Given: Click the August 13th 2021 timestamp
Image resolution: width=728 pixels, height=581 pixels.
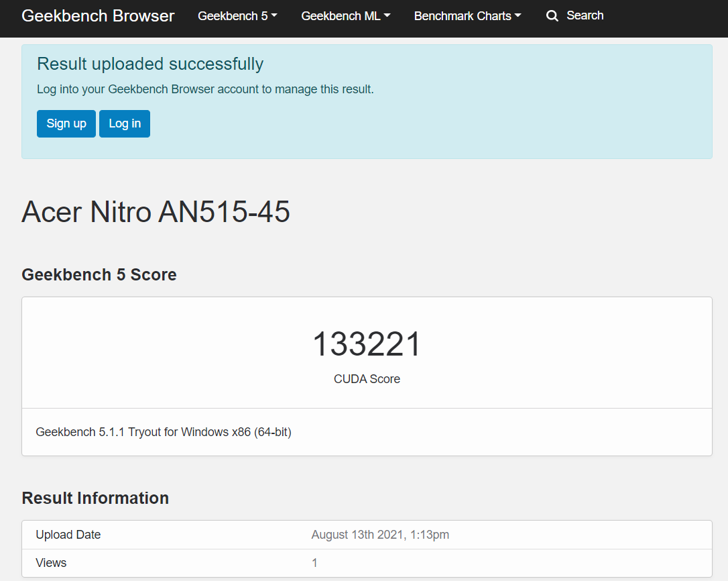Looking at the screenshot, I should 380,535.
